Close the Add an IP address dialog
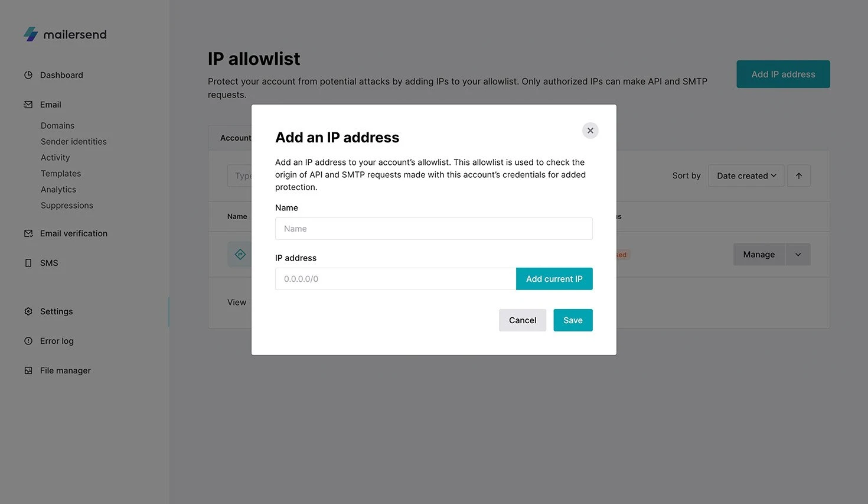Screen dimensions: 868x504 click(590, 131)
